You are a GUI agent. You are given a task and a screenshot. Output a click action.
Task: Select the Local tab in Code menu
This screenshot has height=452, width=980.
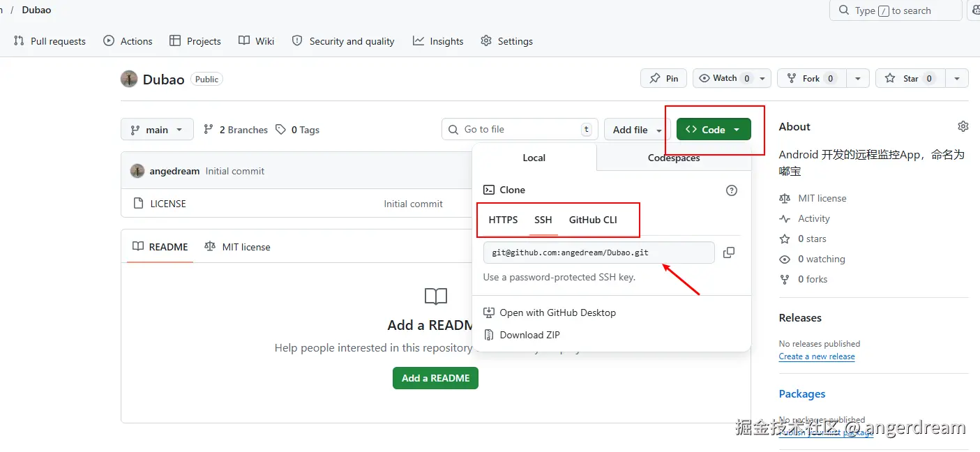tap(534, 158)
